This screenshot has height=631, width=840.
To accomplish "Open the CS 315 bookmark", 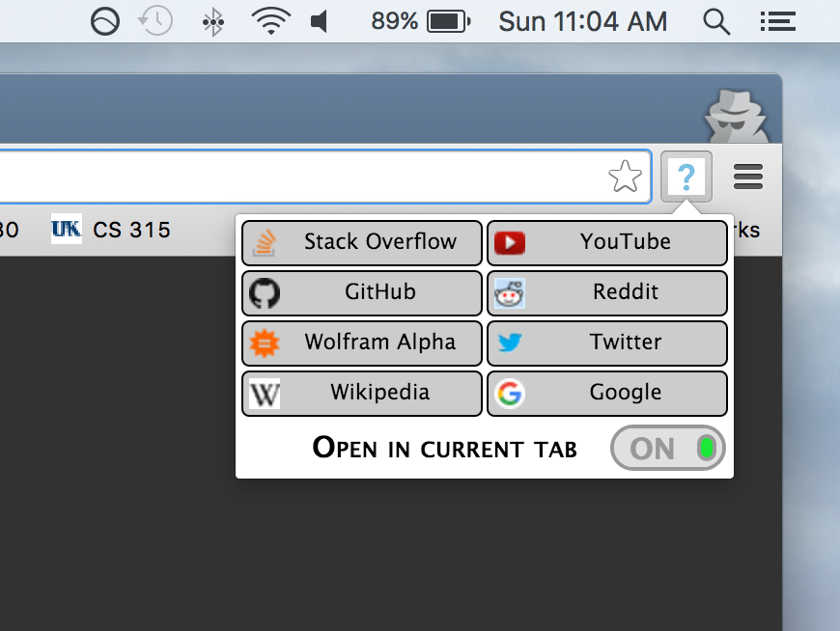I will pyautogui.click(x=111, y=230).
